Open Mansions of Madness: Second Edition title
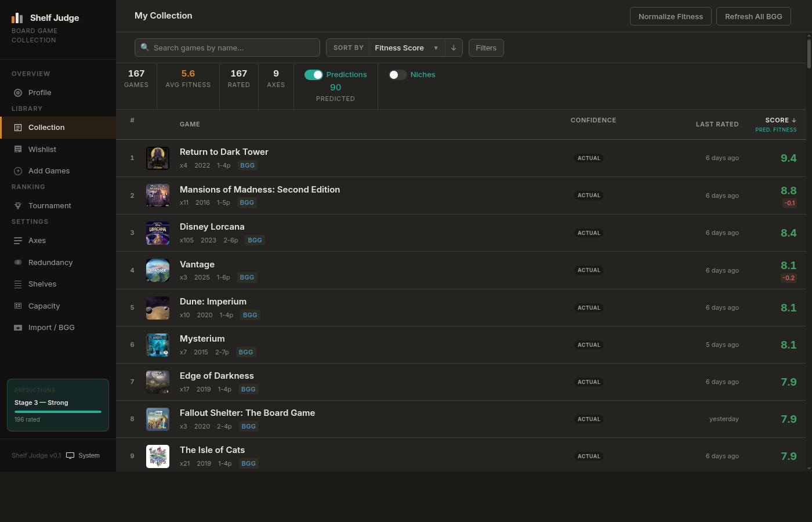 point(260,190)
